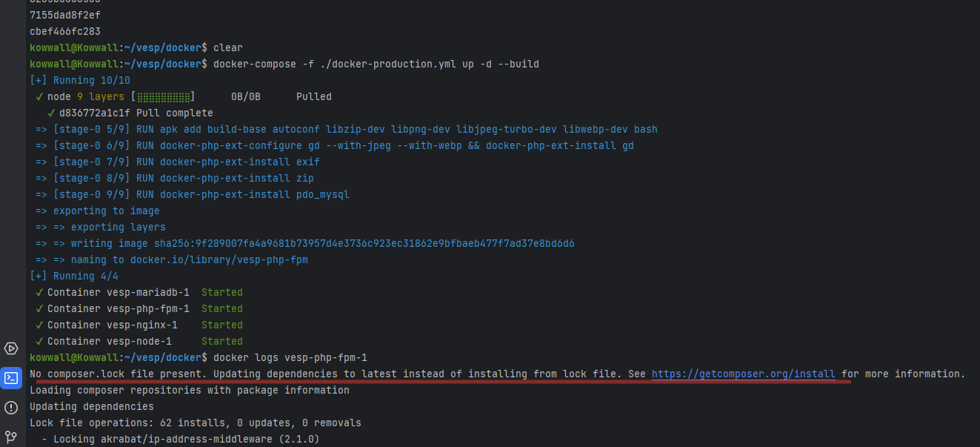
Task: Open the Git version control icon
Action: [x=11, y=437]
